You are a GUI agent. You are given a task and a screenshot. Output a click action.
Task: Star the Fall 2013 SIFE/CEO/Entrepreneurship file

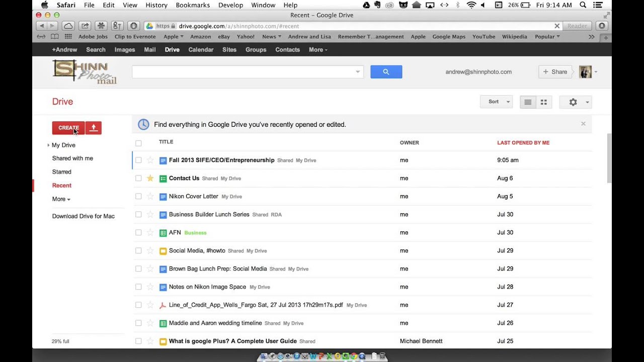150,160
